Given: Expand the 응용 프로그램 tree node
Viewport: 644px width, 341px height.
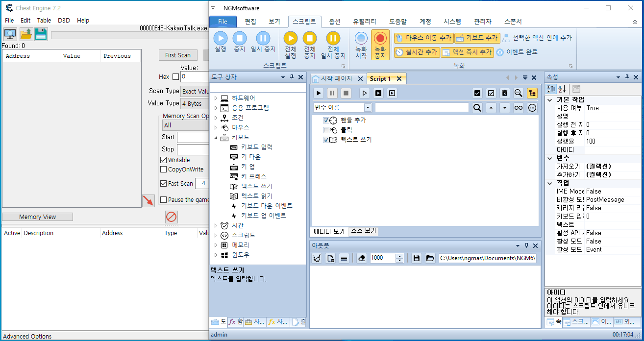Looking at the screenshot, I should pos(215,108).
